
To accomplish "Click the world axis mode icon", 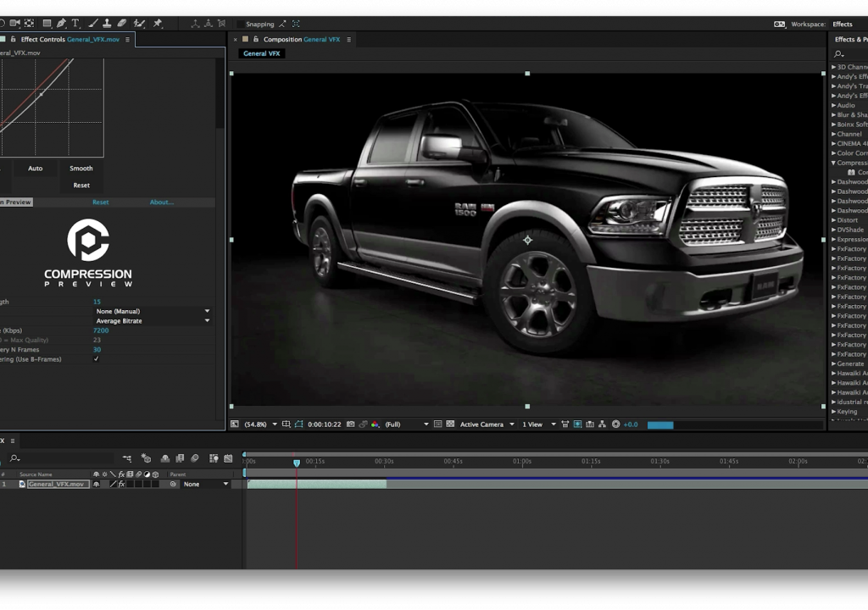I will point(209,24).
